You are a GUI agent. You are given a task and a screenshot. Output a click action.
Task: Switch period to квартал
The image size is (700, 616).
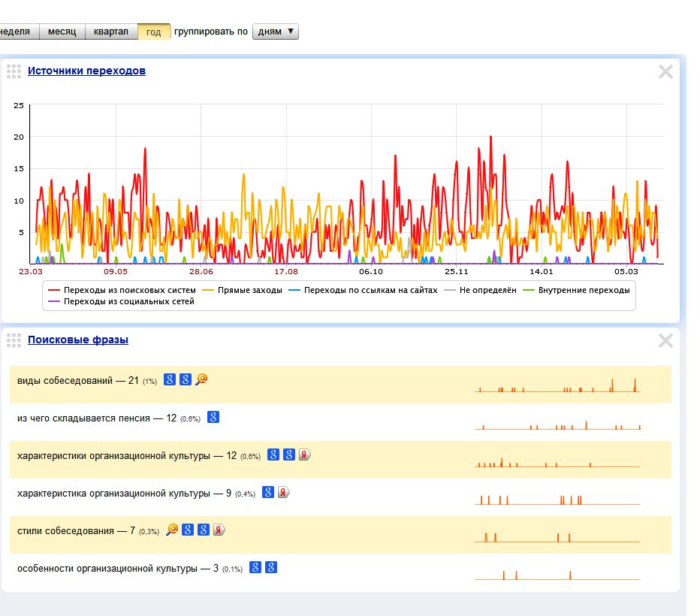tap(111, 32)
